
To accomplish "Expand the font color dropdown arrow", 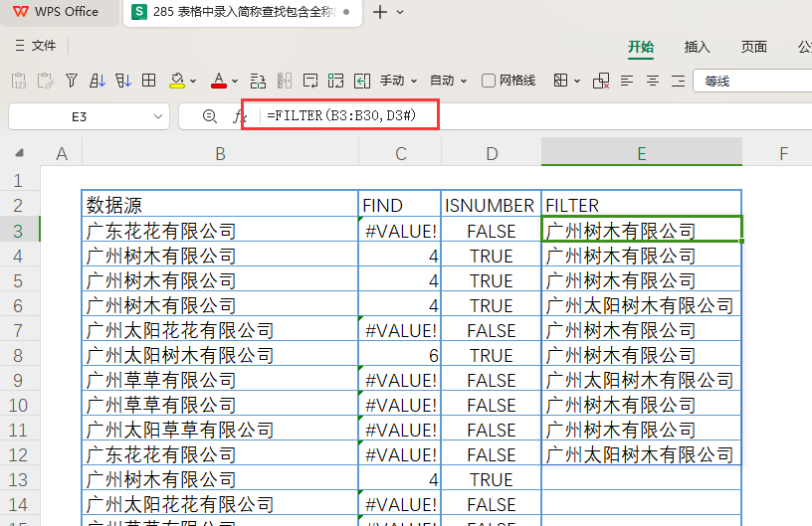I will tap(235, 82).
